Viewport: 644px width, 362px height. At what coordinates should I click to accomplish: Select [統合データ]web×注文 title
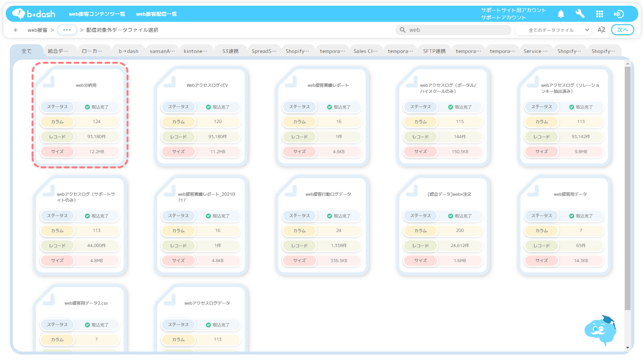449,194
